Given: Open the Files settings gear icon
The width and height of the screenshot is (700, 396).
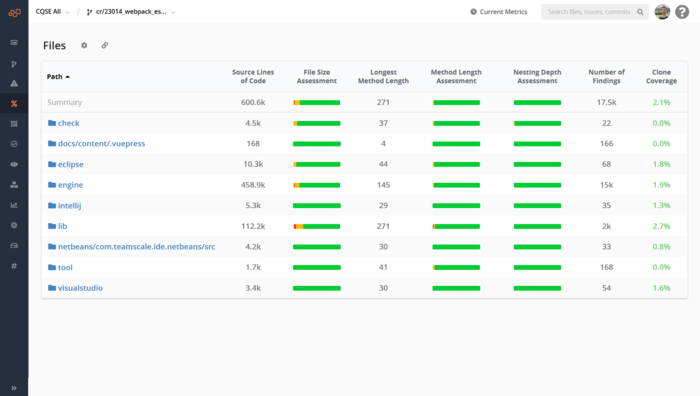Looking at the screenshot, I should coord(84,45).
